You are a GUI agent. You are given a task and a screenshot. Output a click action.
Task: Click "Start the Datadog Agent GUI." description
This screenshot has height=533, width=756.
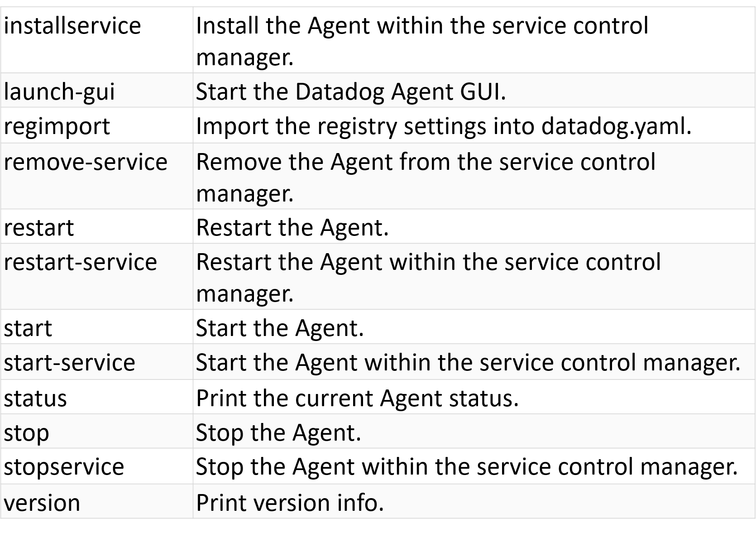(351, 91)
